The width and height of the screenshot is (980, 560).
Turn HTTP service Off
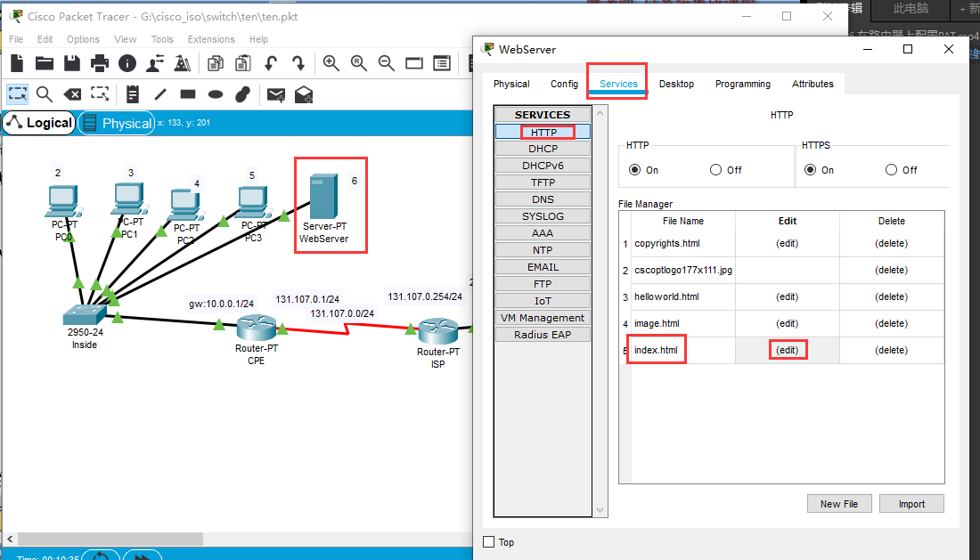click(x=715, y=170)
